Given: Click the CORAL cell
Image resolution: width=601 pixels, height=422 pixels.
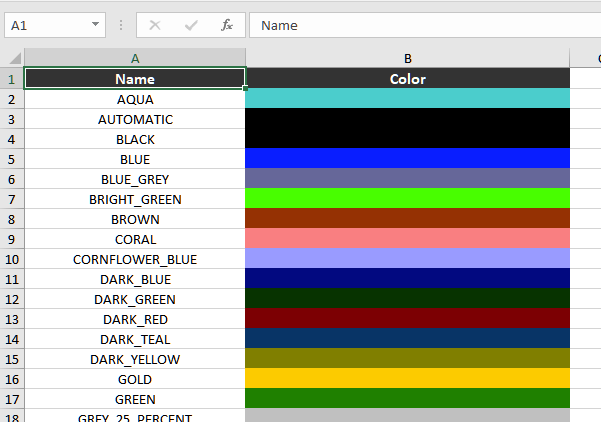Looking at the screenshot, I should [x=135, y=239].
